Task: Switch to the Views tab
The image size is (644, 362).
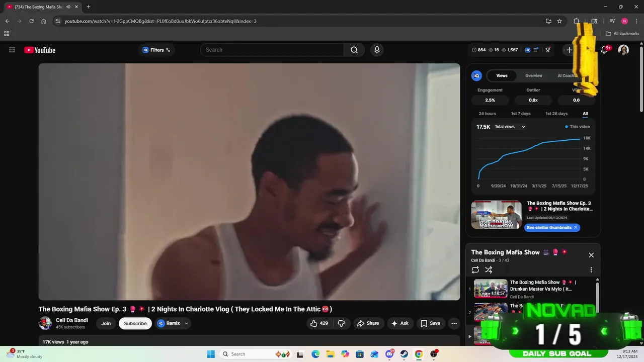Action: [x=502, y=75]
